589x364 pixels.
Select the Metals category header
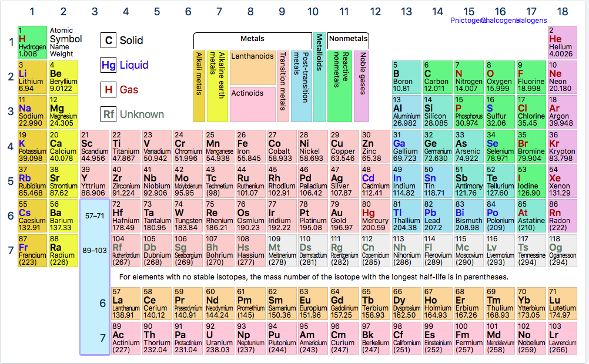252,39
